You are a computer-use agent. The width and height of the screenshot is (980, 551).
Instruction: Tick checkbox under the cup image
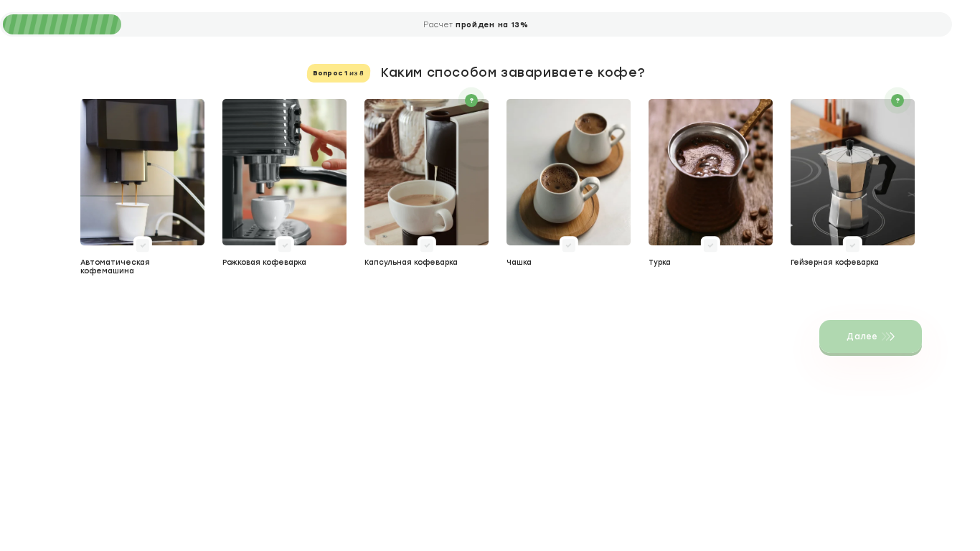[569, 245]
